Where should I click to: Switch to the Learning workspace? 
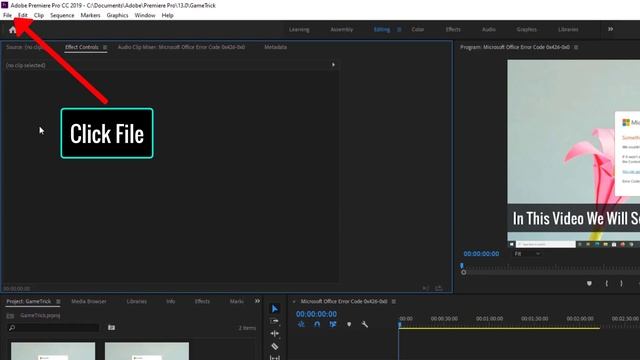(x=299, y=29)
